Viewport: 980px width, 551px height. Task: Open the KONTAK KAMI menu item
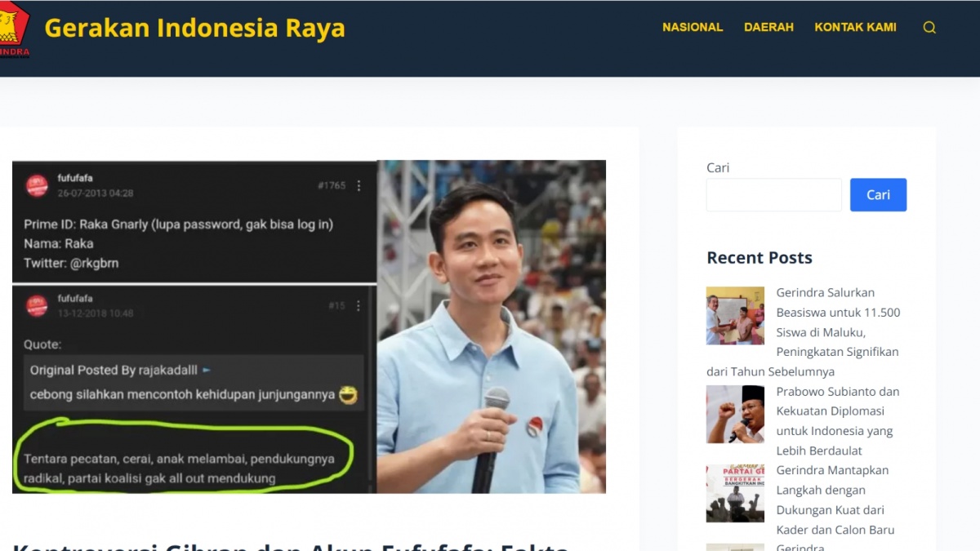(x=855, y=27)
